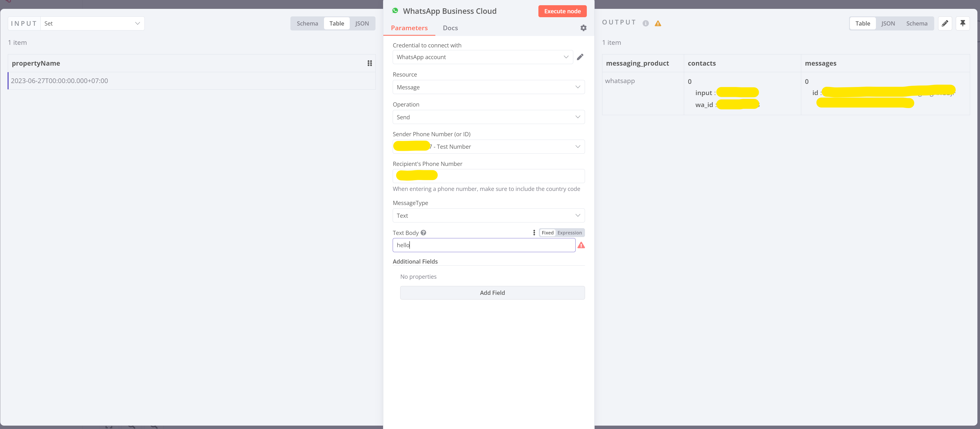
Task: Open Text Body options three-dot menu
Action: click(x=534, y=233)
